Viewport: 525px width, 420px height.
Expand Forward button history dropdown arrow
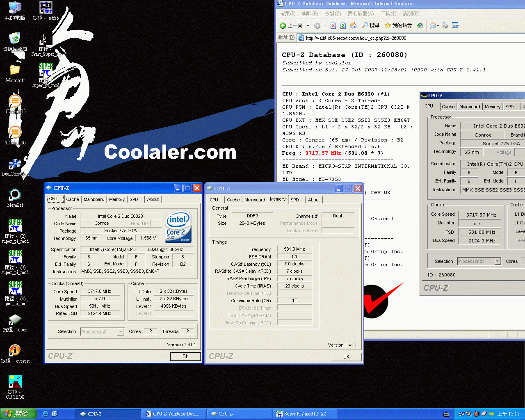(x=325, y=25)
